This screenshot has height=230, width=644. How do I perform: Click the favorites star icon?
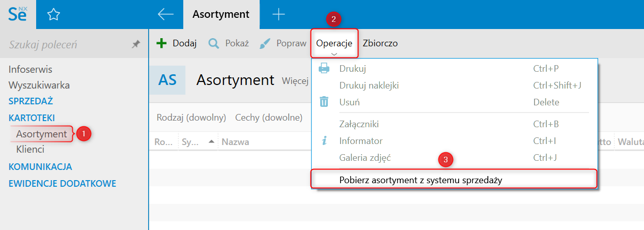53,15
